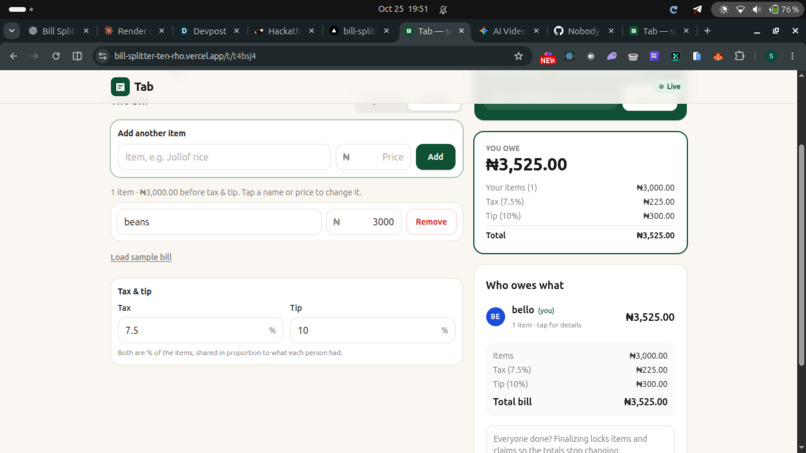Bookmark this page with the star icon
806x453 pixels.
coord(518,56)
